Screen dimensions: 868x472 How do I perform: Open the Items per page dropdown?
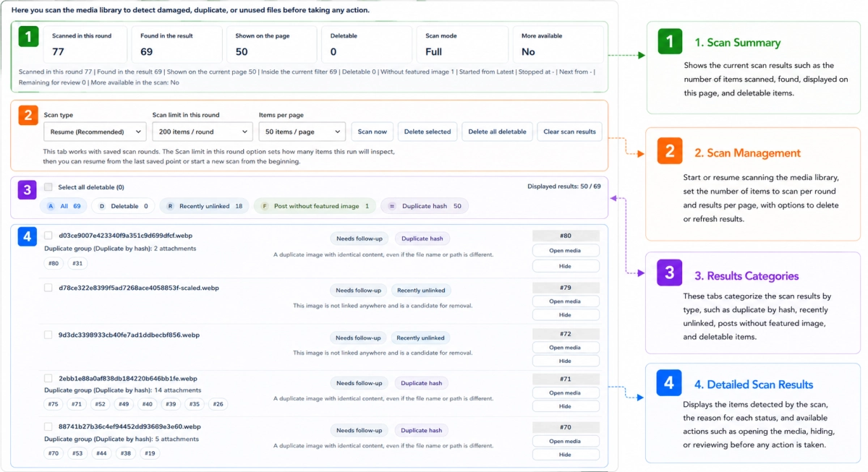[302, 132]
